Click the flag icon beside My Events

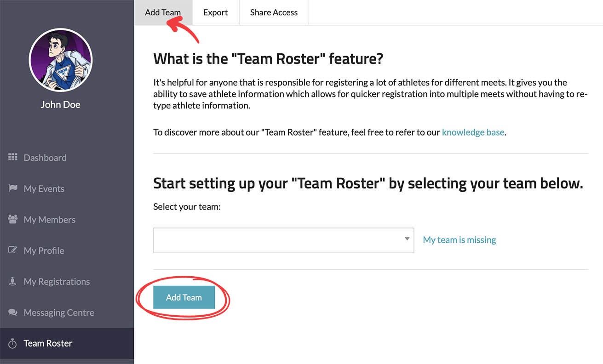coord(12,188)
